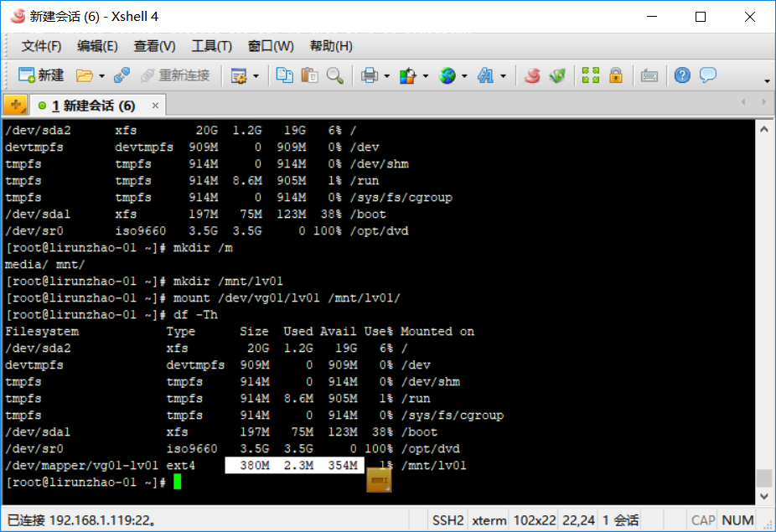Image resolution: width=776 pixels, height=532 pixels.
Task: Click the paste popup icon in terminal
Action: (x=379, y=481)
